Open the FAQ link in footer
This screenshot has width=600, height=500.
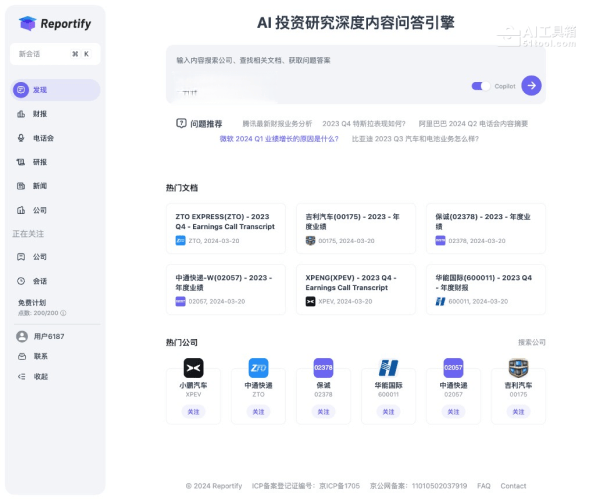coord(484,486)
